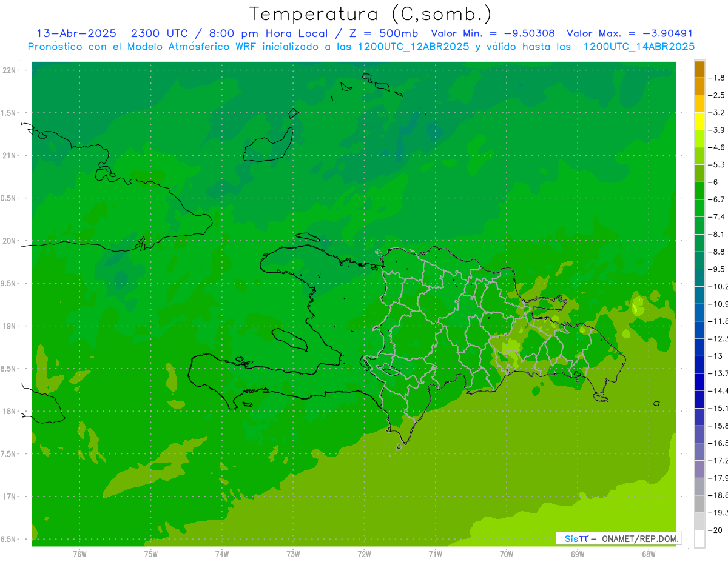Pick the dark blue swatch between -13.7 and -14.4
The image size is (728, 562).
tap(699, 383)
